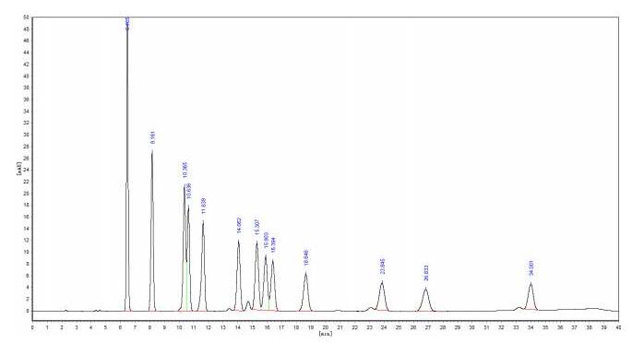
Task: Click the small unlabeled peak before 23.845
Action: pyautogui.click(x=371, y=308)
